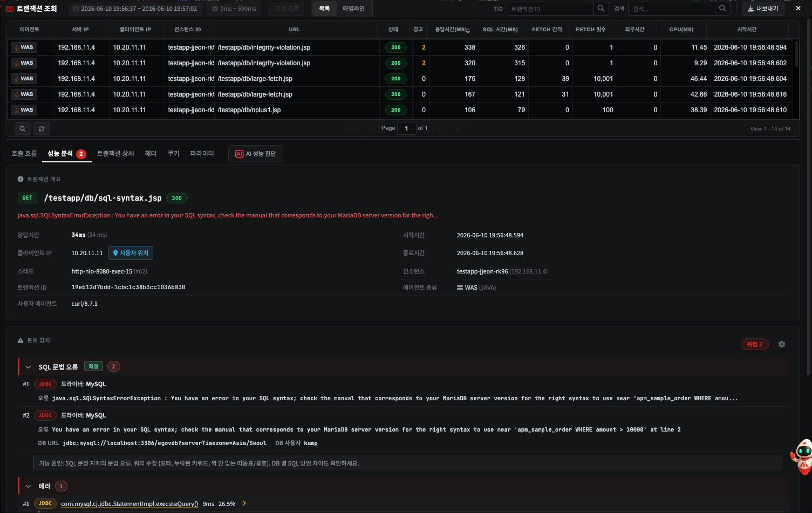Switch to the 목록 view
This screenshot has height=513, width=812.
coord(324,9)
